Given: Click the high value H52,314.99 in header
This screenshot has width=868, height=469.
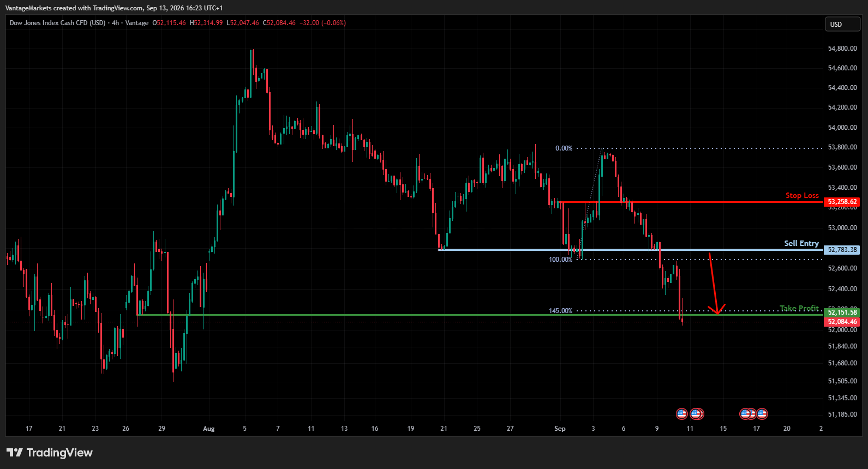Looking at the screenshot, I should pos(206,23).
